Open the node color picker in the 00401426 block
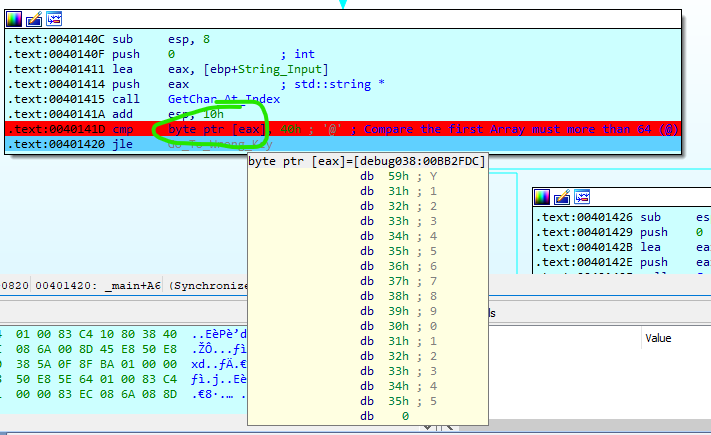Screen dimensions: 711x435 coord(541,197)
